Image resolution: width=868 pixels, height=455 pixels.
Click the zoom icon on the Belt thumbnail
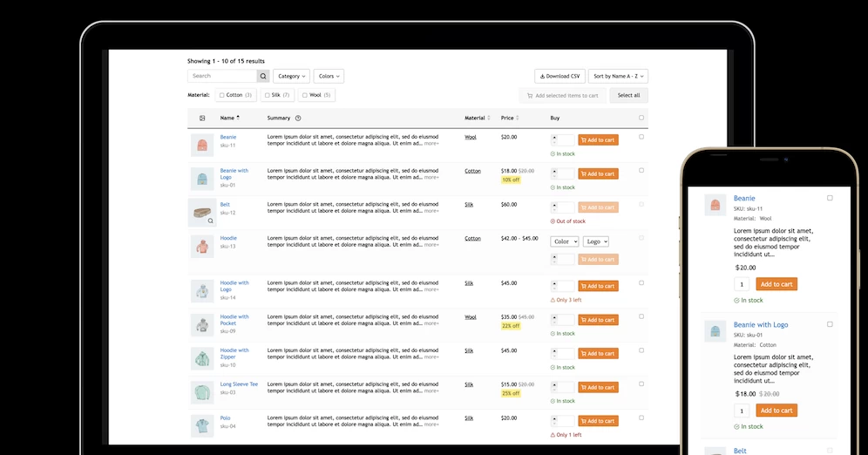(x=210, y=221)
